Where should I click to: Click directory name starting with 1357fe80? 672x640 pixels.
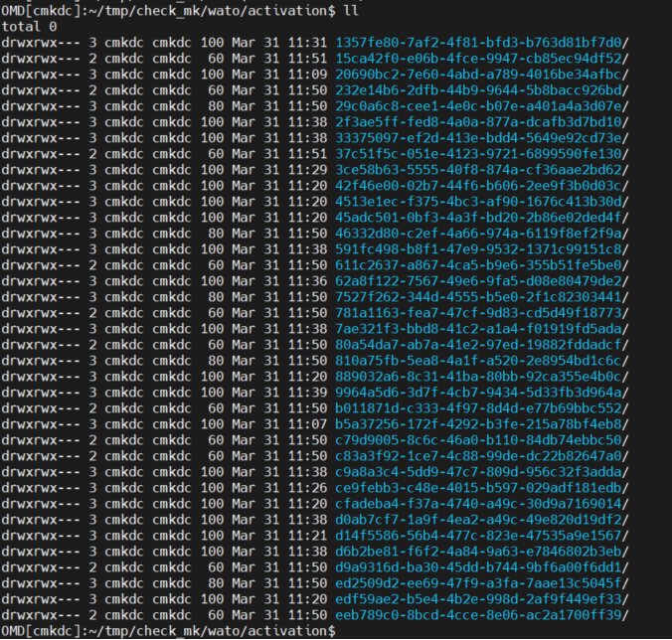coord(481,42)
